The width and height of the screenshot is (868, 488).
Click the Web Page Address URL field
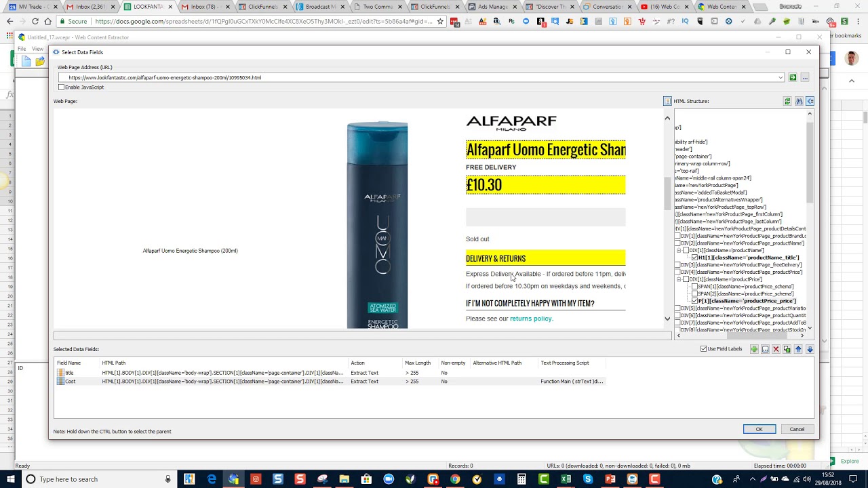pyautogui.click(x=420, y=77)
